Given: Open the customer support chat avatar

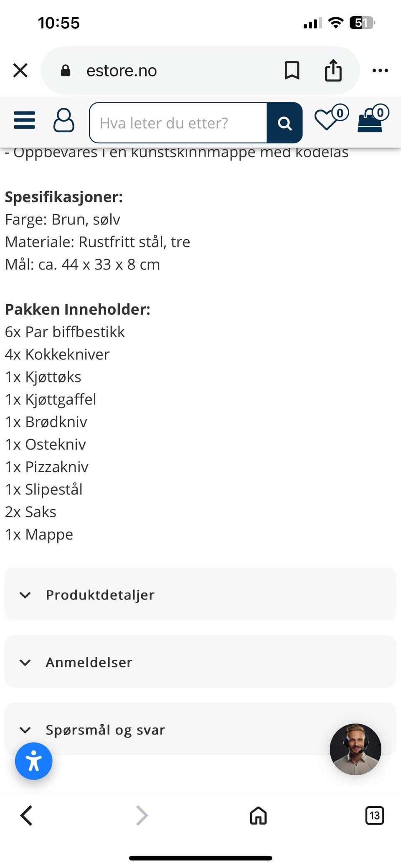Looking at the screenshot, I should coord(355,749).
